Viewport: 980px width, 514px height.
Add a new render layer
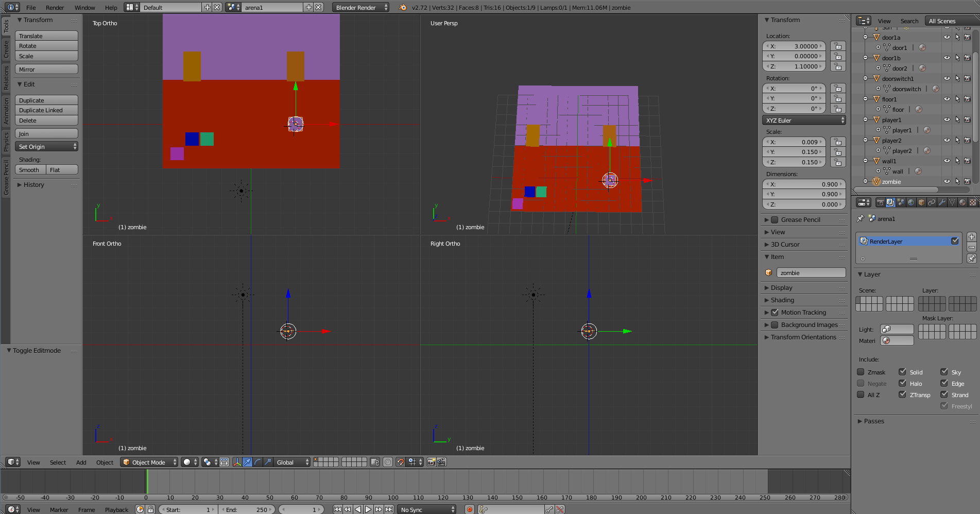point(971,237)
